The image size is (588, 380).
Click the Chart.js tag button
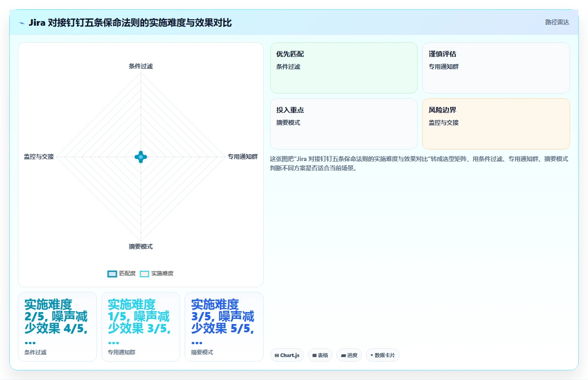click(x=287, y=355)
